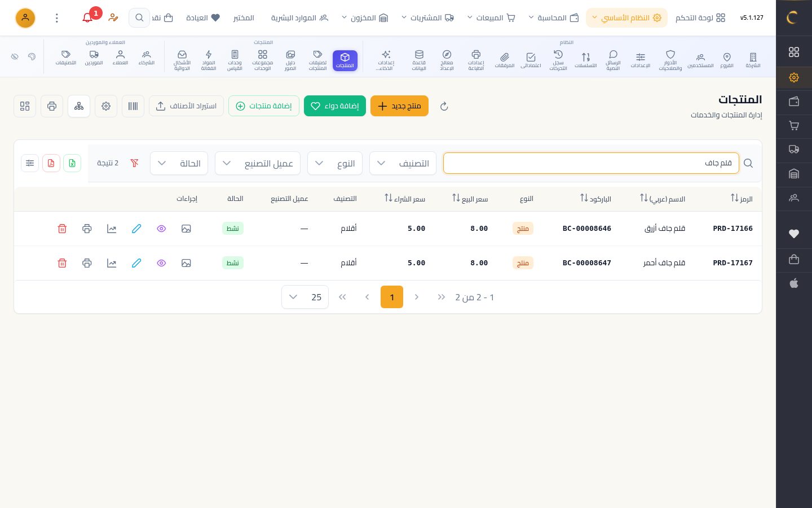Expand the الحالة filter dropdown
Image resolution: width=812 pixels, height=508 pixels.
179,163
